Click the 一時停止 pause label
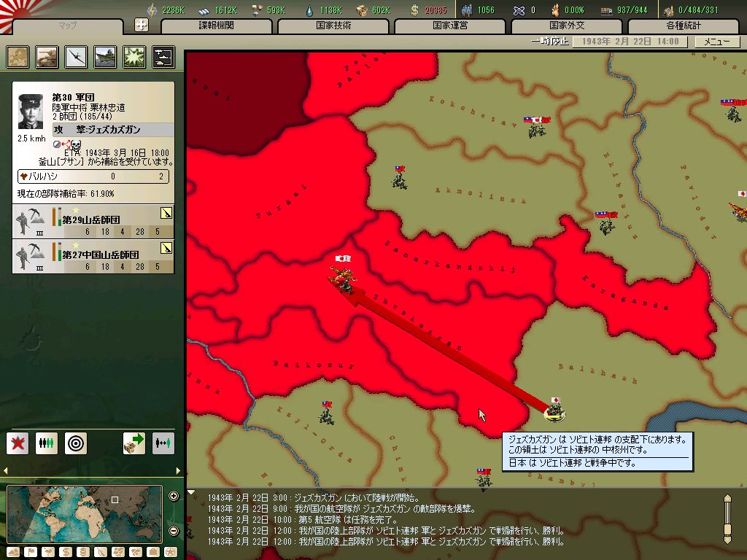The width and height of the screenshot is (747, 560). click(x=550, y=42)
